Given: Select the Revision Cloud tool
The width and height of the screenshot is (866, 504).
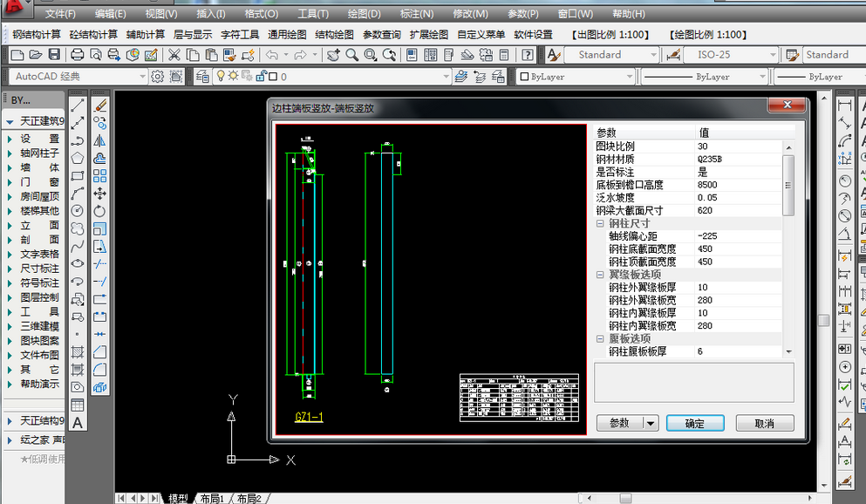Looking at the screenshot, I should (78, 228).
